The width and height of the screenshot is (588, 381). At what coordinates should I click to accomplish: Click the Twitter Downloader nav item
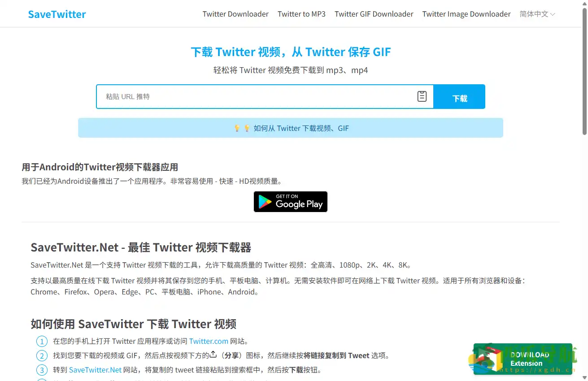tap(235, 14)
